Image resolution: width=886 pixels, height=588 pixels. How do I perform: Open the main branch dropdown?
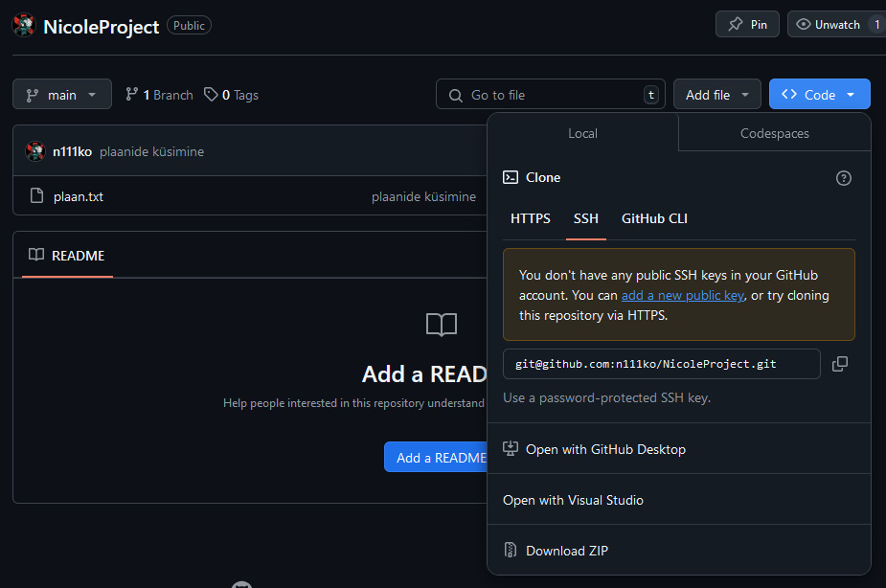62,94
